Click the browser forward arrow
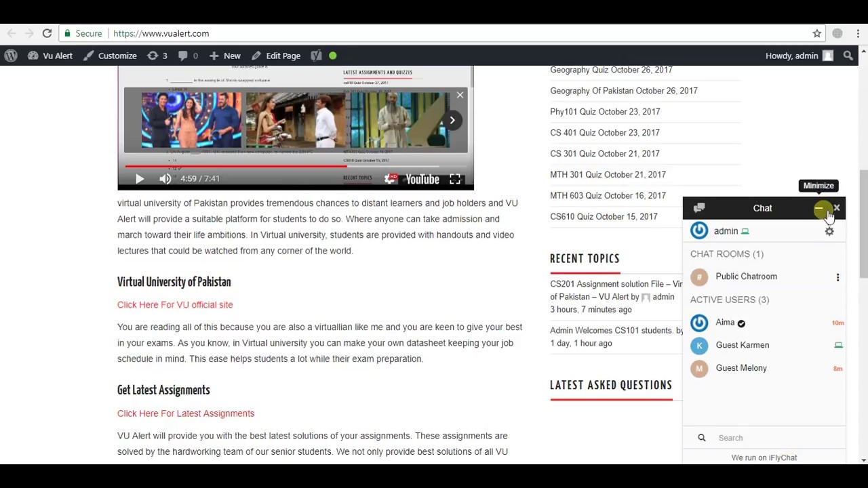This screenshot has width=868, height=488. [29, 33]
